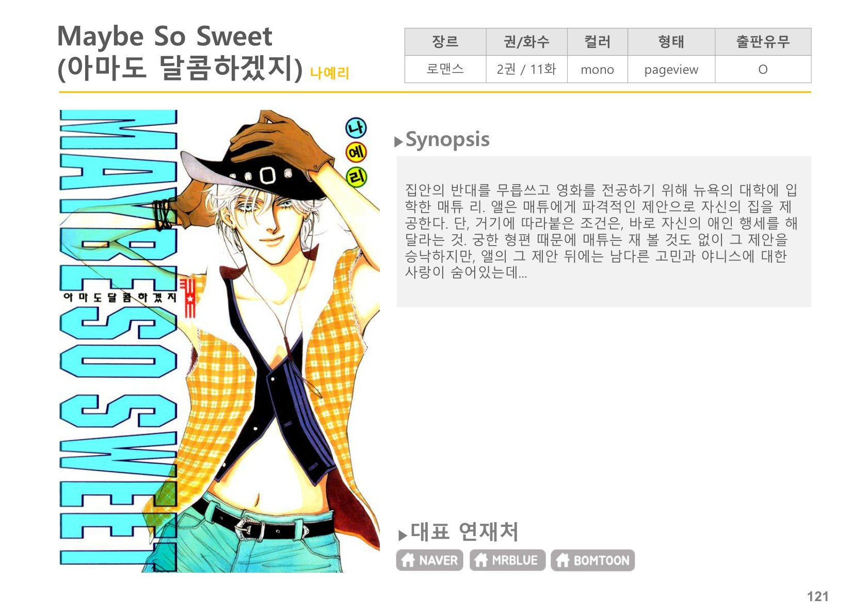
Task: Click the BOMTOON platform button
Action: [592, 560]
